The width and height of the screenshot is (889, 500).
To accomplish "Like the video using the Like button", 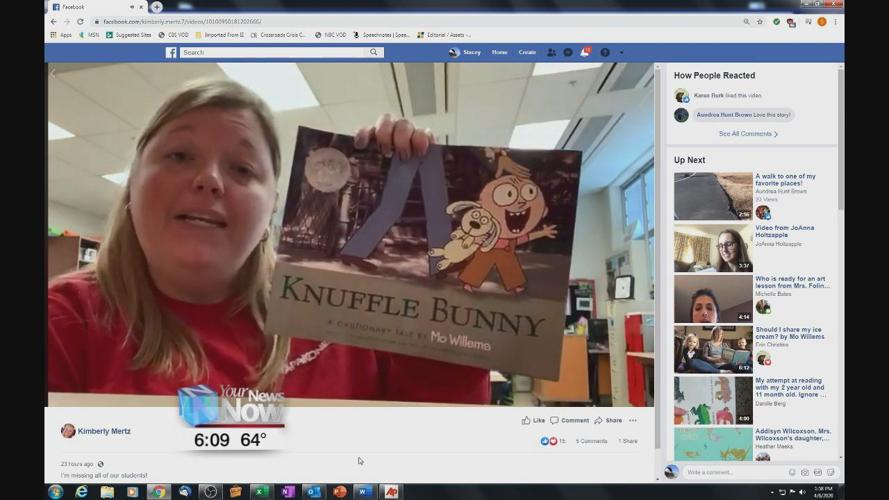I will pos(533,421).
